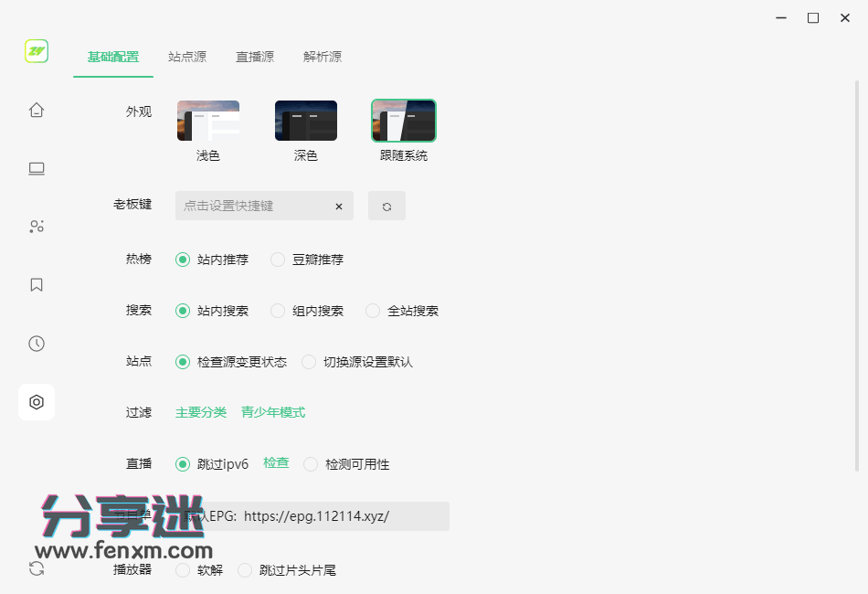This screenshot has height=594, width=868.
Task: Open watch history via clock icon
Action: point(37,343)
